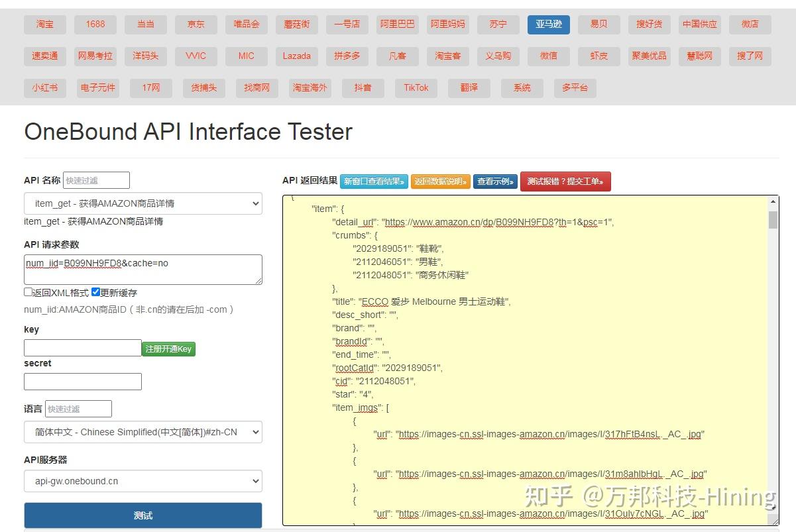Select the TikTok platform tab
This screenshot has width=796, height=532.
pyautogui.click(x=416, y=87)
